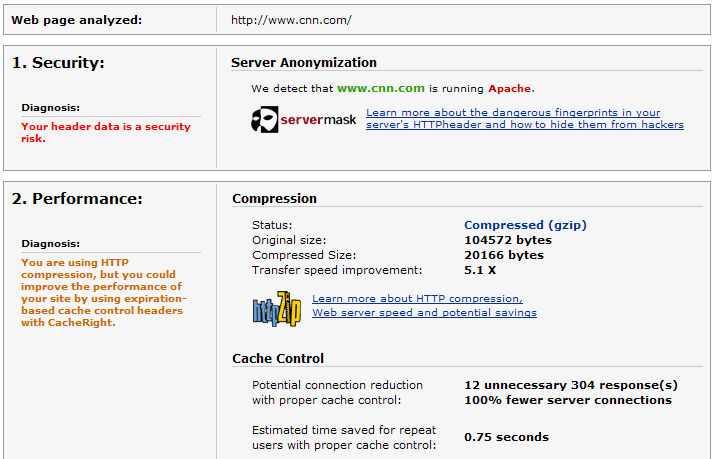Click the "Compression" subsection heading
The image size is (714, 459).
[274, 198]
